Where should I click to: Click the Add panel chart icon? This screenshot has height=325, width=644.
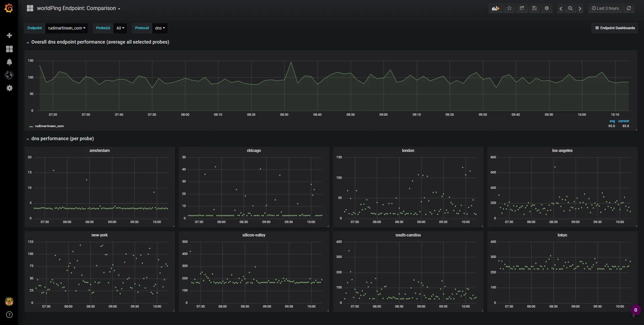495,8
